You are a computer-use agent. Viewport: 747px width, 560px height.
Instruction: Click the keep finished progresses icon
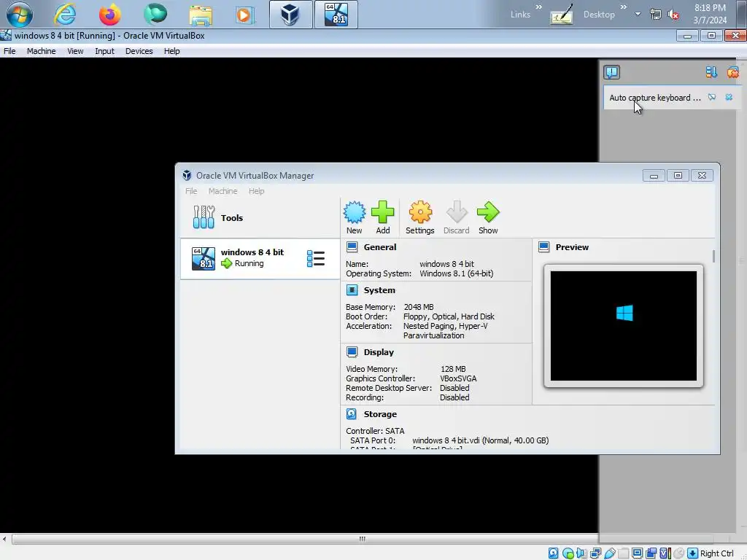click(x=711, y=72)
